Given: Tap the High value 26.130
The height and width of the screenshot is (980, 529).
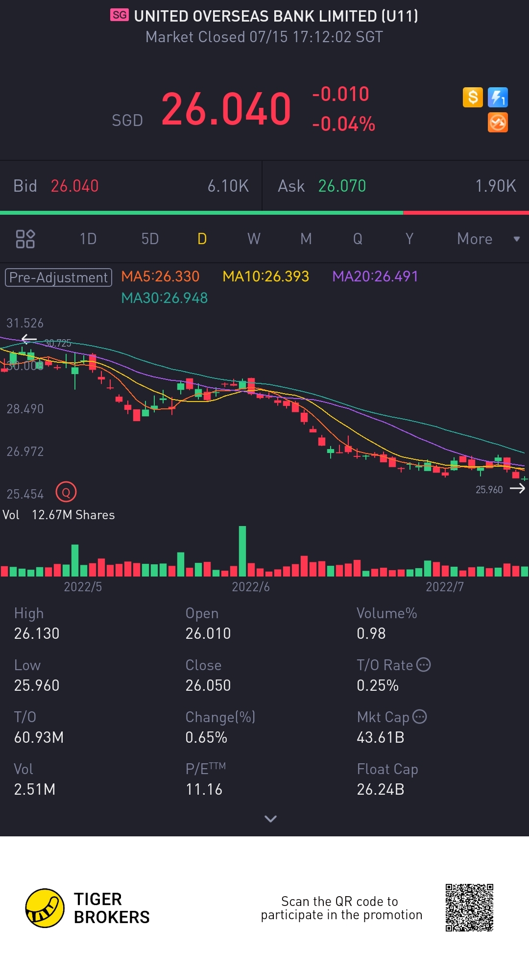Looking at the screenshot, I should click(x=37, y=633).
